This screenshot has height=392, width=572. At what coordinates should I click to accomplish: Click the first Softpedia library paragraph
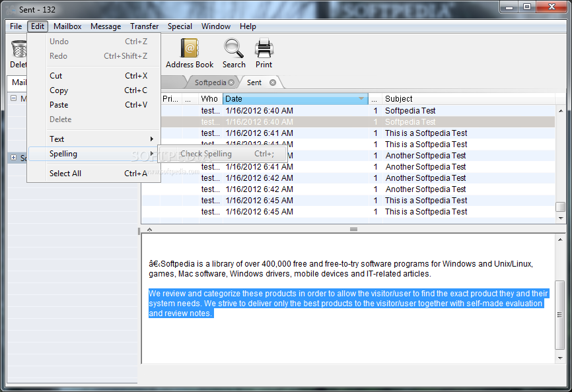tap(341, 269)
